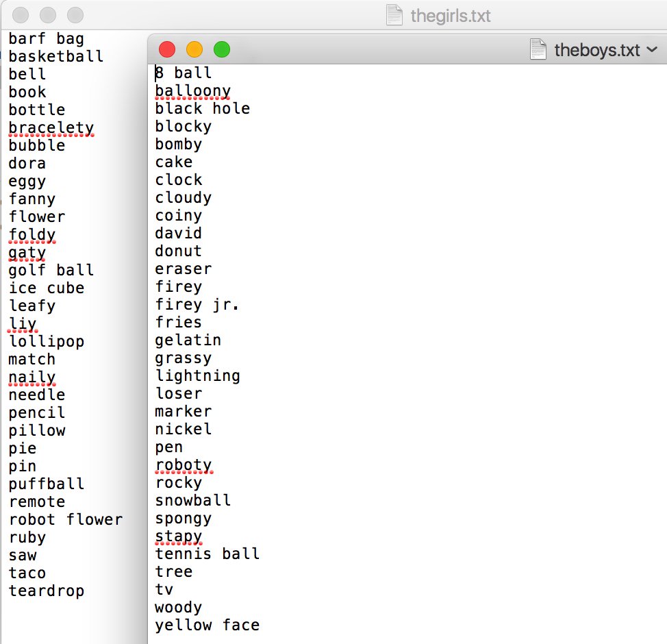
Task: Click 'eggy' in thegirls.txt window
Action: click(27, 182)
